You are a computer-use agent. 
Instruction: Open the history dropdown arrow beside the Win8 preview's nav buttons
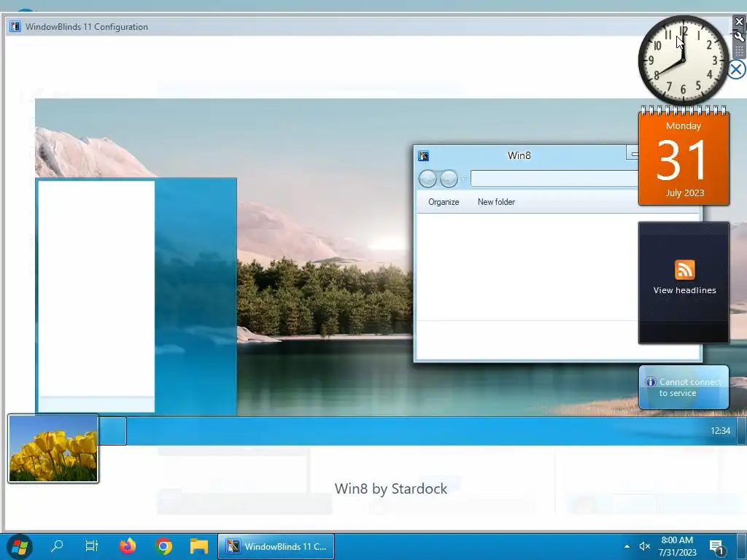(463, 179)
